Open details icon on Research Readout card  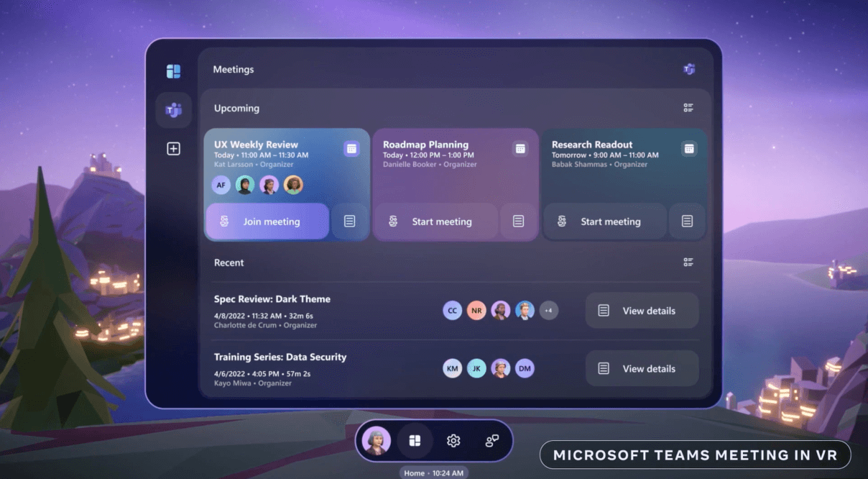[687, 221]
